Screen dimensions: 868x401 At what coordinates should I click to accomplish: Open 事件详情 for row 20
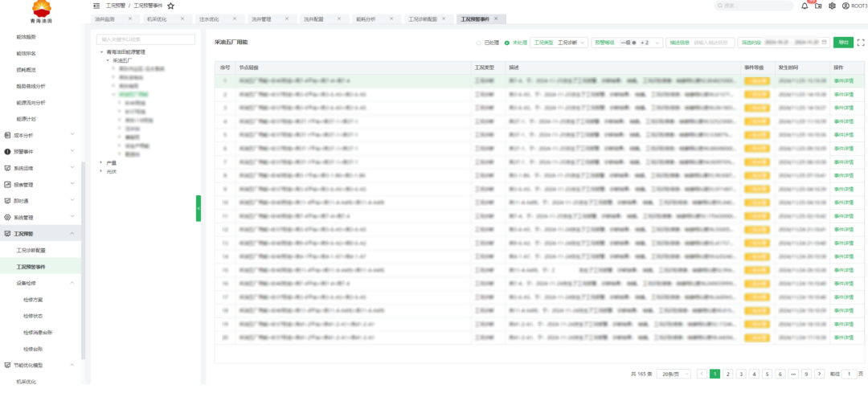(843, 338)
